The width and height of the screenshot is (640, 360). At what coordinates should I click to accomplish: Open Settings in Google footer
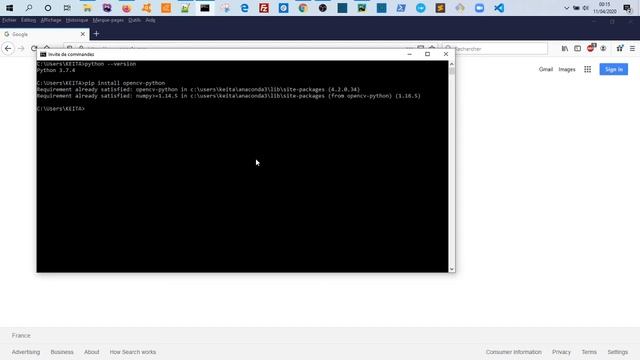click(x=618, y=352)
